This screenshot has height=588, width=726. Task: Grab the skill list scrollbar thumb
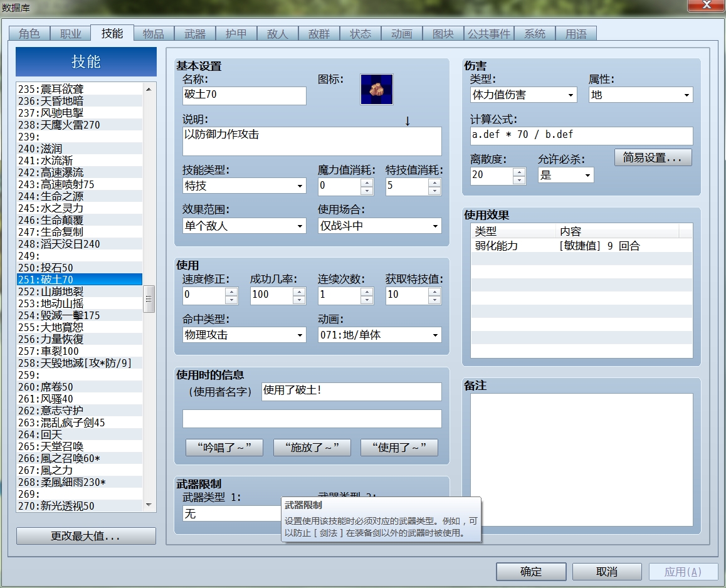[149, 299]
